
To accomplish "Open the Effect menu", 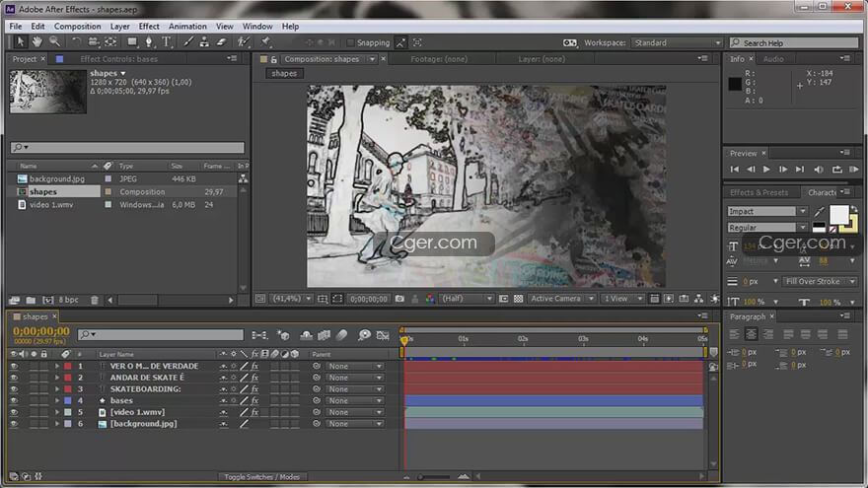I will (149, 26).
